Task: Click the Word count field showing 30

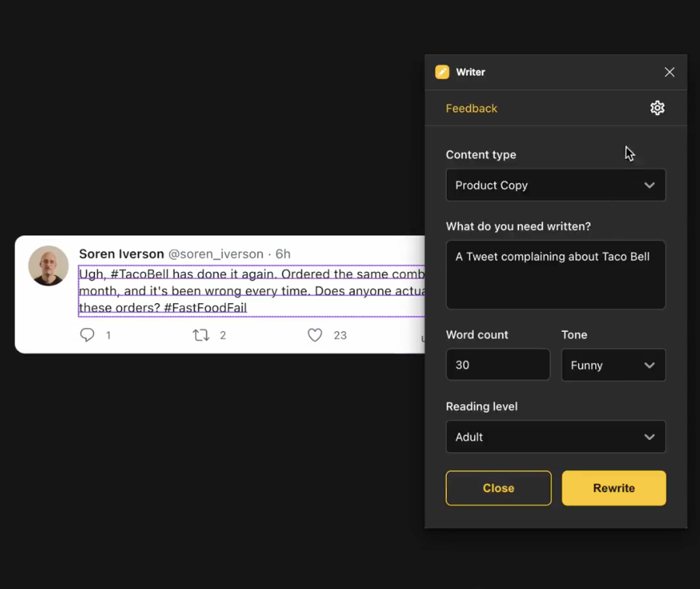Action: tap(498, 365)
